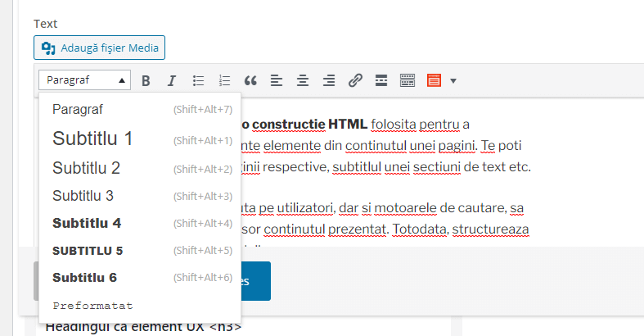Click the Bold formatting icon
Viewport: 644px width, 336px height.
pos(146,80)
